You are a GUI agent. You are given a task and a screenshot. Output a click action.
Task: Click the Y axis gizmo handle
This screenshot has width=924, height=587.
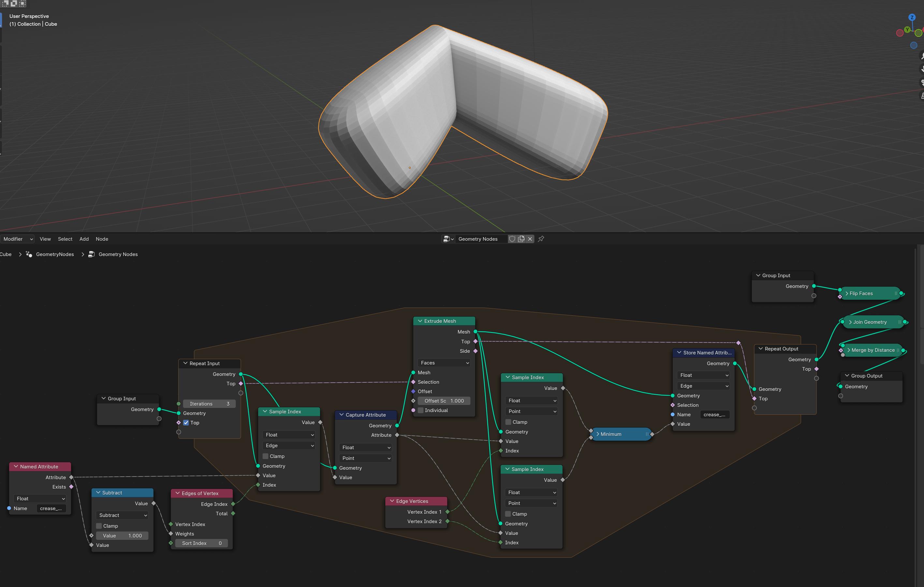(x=907, y=30)
